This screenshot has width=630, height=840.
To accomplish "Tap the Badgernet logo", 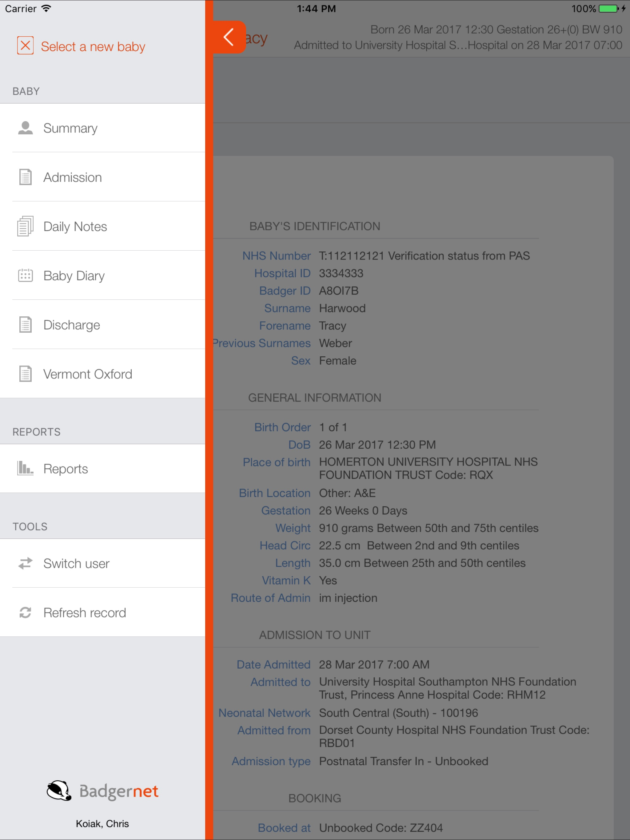I will pos(103,791).
